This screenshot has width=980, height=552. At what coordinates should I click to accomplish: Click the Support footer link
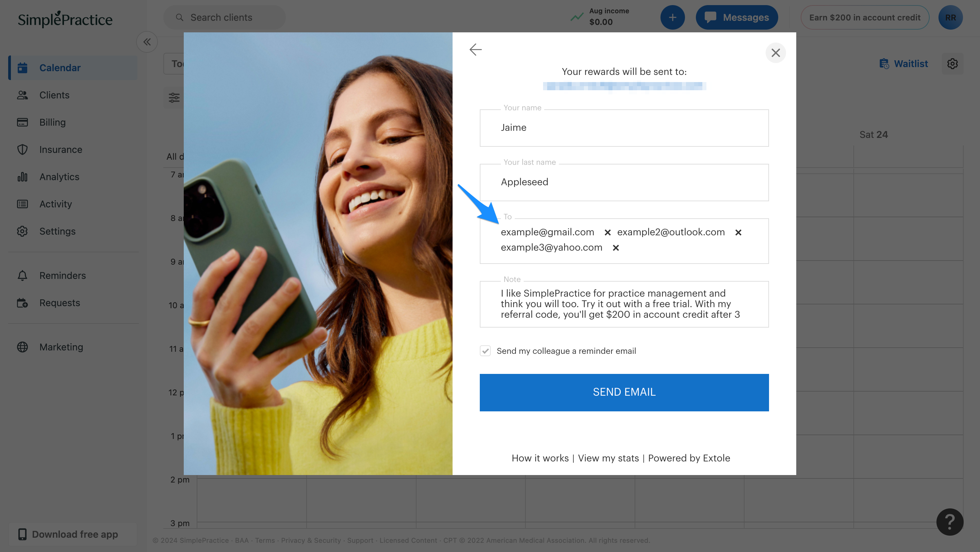[x=360, y=540]
